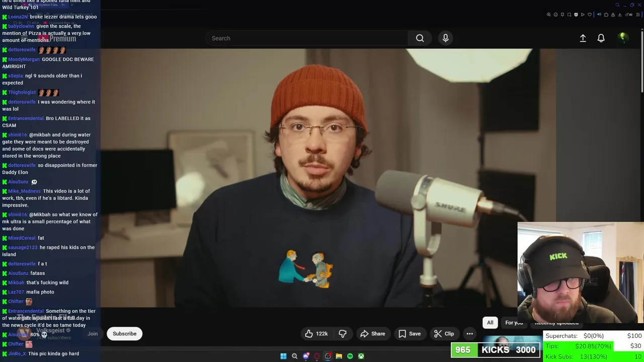The height and width of the screenshot is (362, 644).
Task: Open OBS Studio taskbar icon
Action: pos(328,356)
